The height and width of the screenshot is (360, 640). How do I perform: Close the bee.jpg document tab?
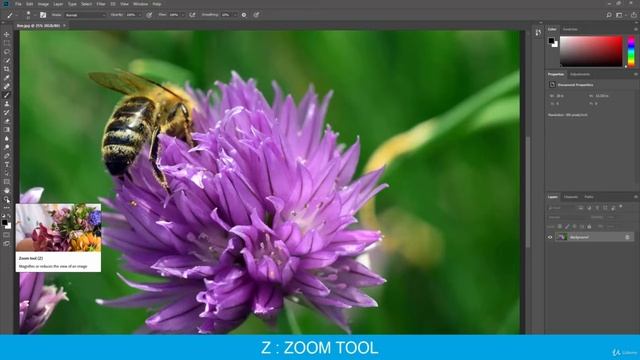(x=64, y=25)
